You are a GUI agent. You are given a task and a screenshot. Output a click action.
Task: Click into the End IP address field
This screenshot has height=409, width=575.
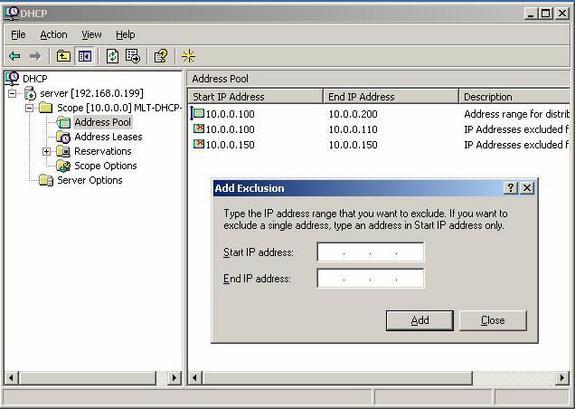coord(370,278)
